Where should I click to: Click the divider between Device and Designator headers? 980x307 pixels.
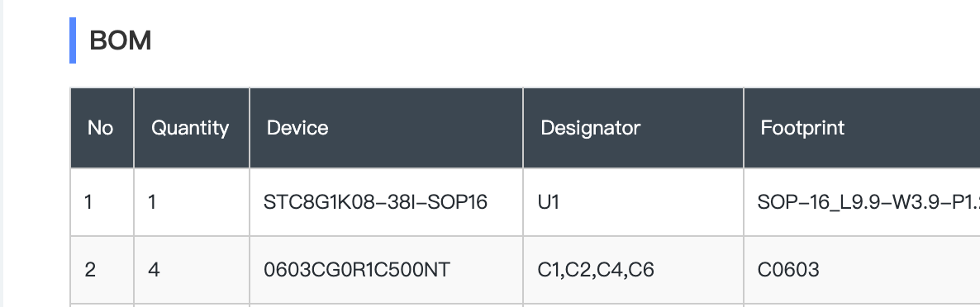523,128
